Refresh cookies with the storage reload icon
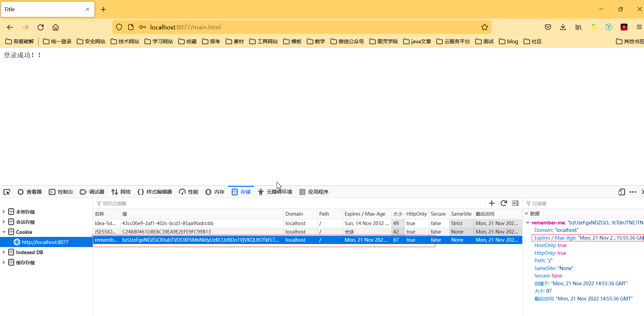644x316 pixels. 504,203
